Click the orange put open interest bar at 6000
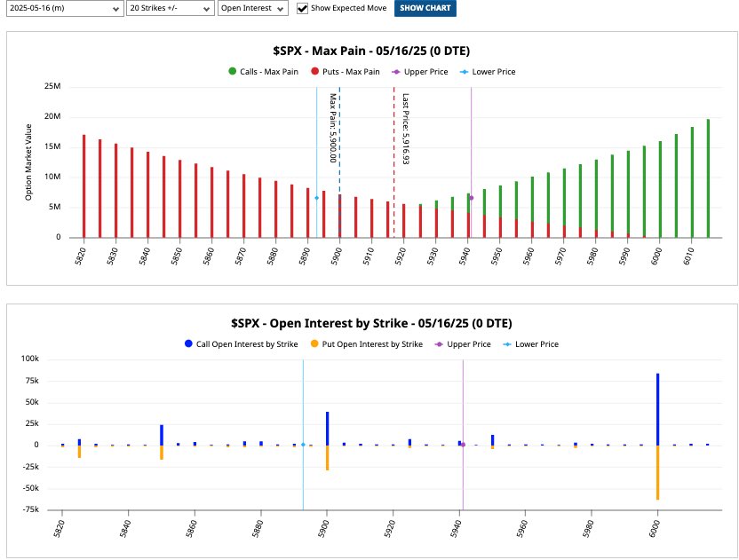The image size is (739, 560). [x=657, y=472]
